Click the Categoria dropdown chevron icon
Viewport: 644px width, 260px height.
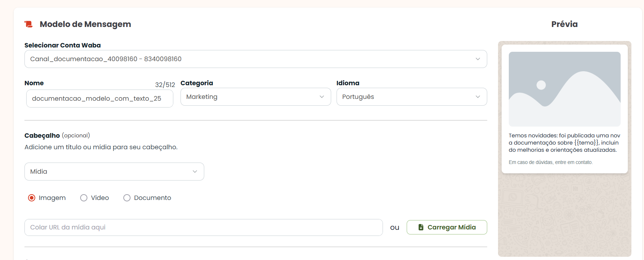(321, 97)
